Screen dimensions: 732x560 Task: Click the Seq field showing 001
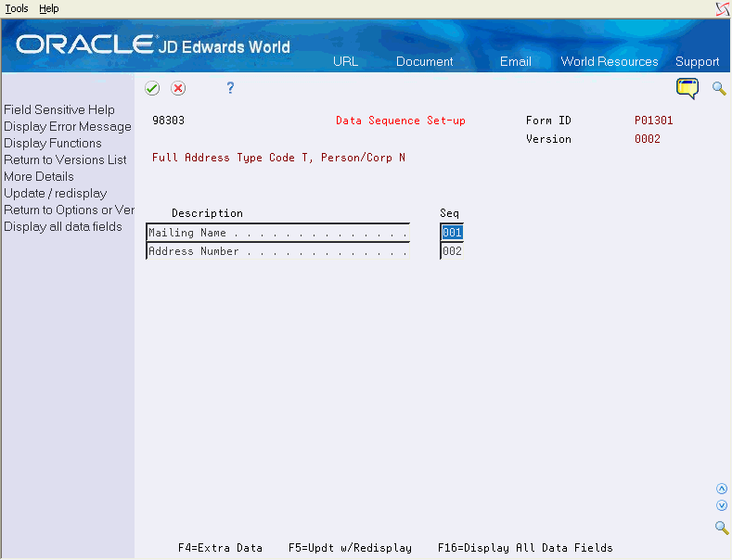452,233
